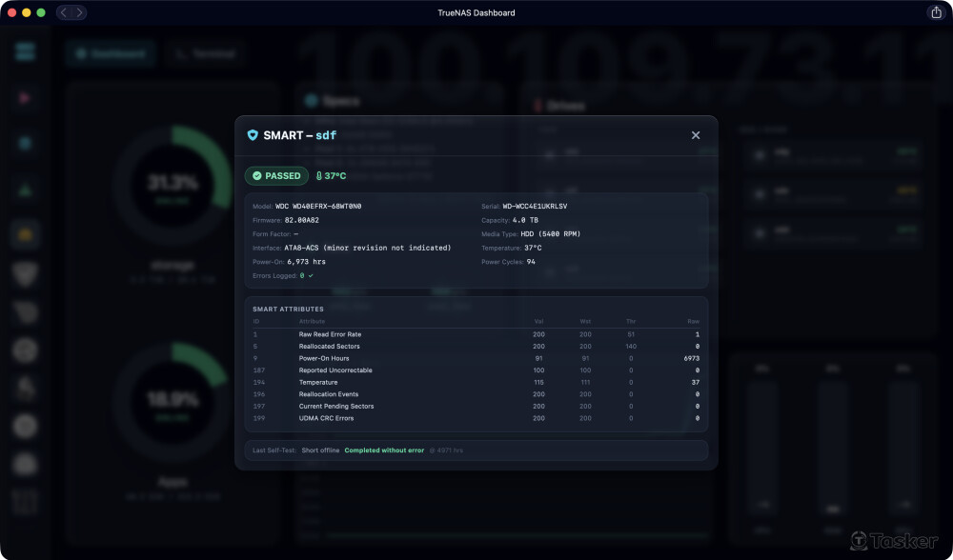Select the Reallocated Sectors attribute row
Image resolution: width=953 pixels, height=560 pixels.
pyautogui.click(x=476, y=347)
